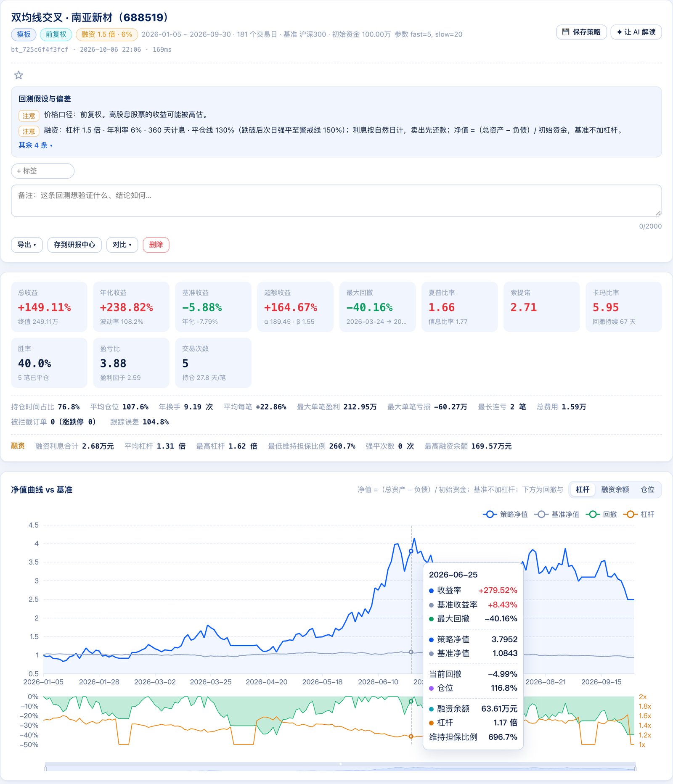
Task: Click the 总费用 1.59万 value
Action: tap(574, 407)
